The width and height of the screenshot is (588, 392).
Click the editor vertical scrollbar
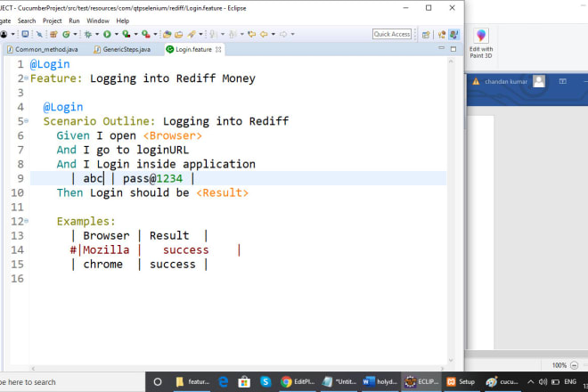click(451, 210)
